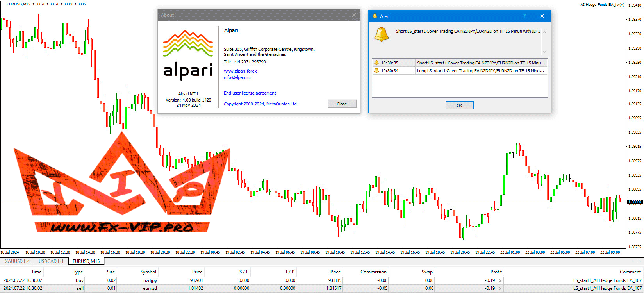Click the Alpari logo in About dialog
Viewport: 644px width, 293px height.
[x=188, y=55]
